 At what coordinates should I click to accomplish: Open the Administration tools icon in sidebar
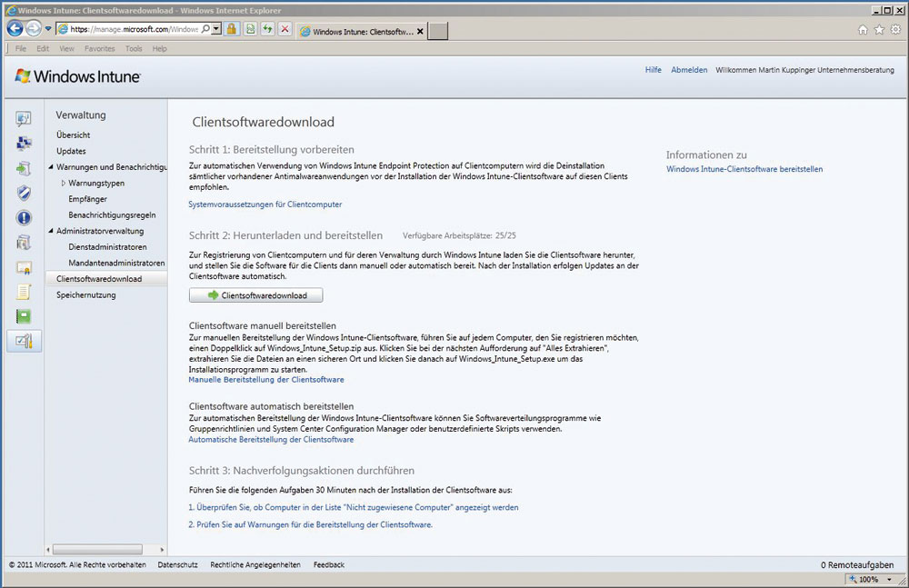pyautogui.click(x=24, y=341)
